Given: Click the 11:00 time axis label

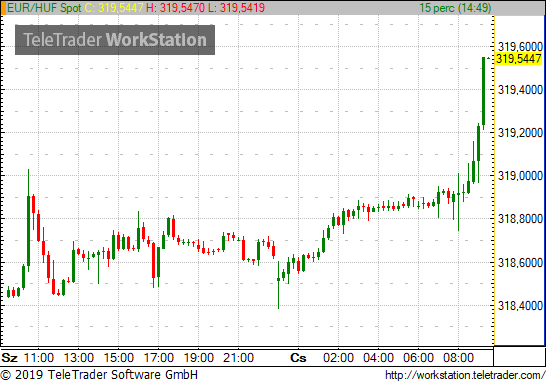Looking at the screenshot, I should pos(39,358).
